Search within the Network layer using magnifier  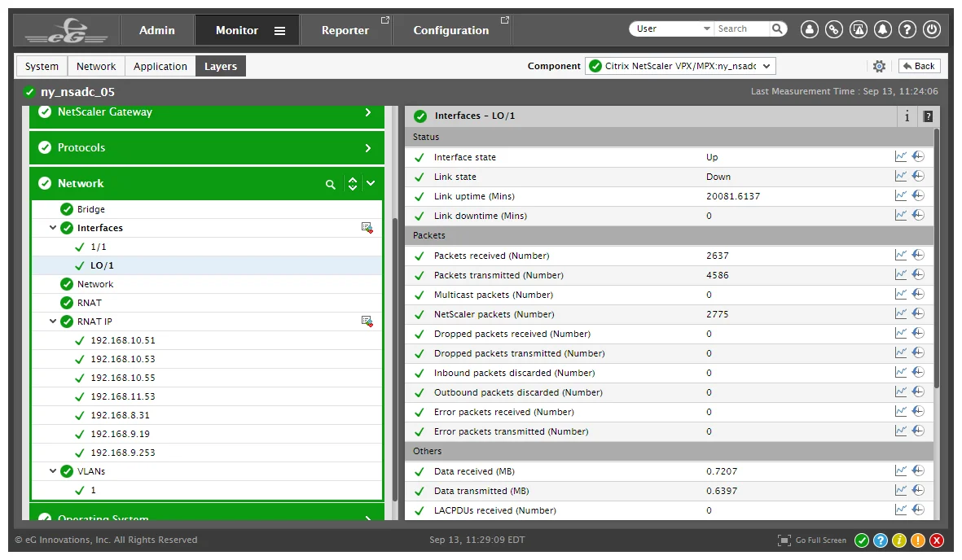click(x=331, y=184)
